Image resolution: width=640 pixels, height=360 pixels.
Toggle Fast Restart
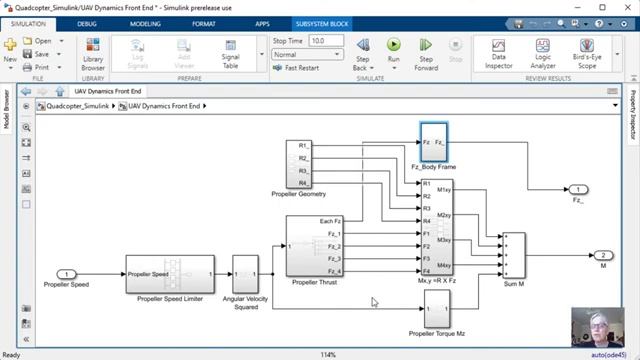click(296, 68)
